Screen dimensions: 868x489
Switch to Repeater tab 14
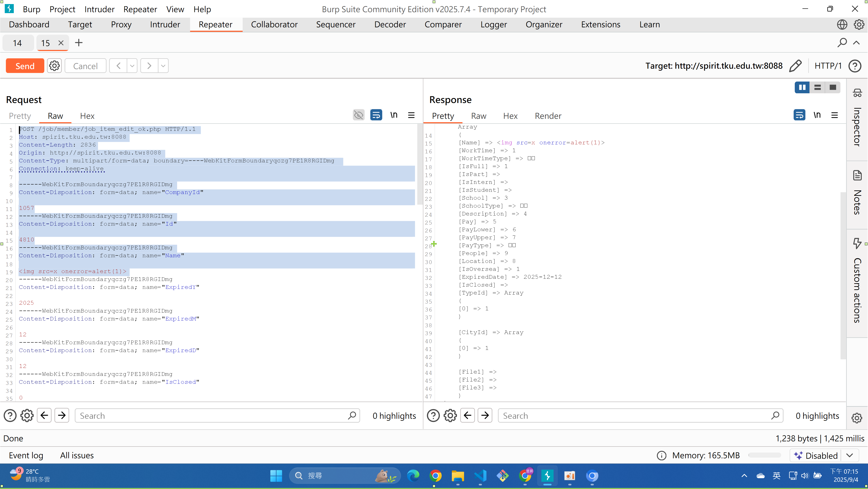tap(18, 43)
